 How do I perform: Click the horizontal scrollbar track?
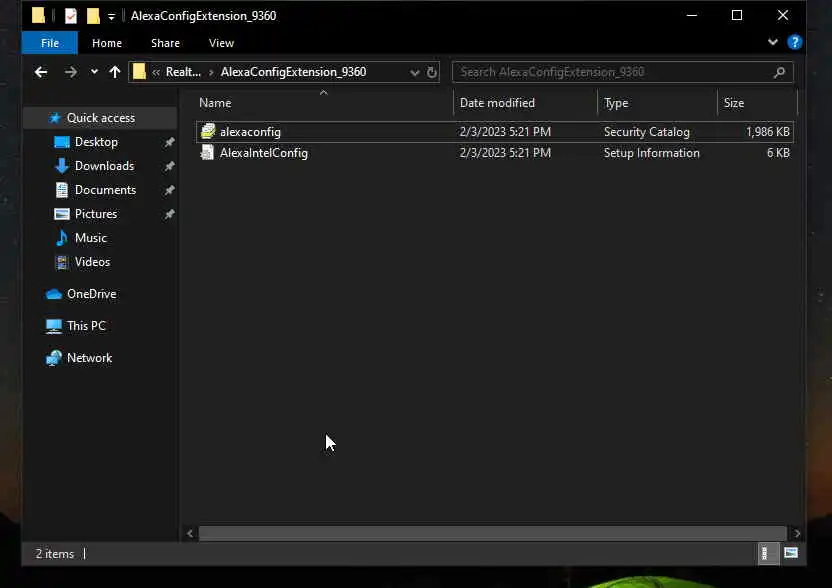[492, 533]
